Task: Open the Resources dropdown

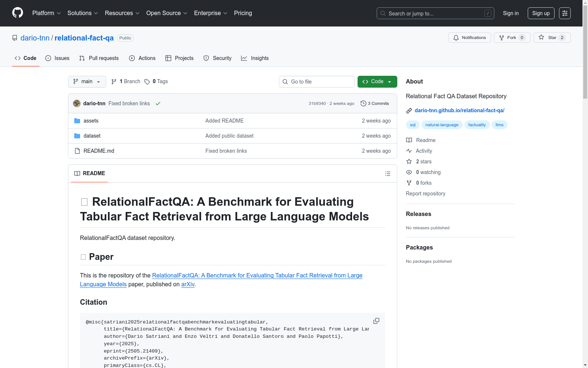Action: (x=122, y=13)
